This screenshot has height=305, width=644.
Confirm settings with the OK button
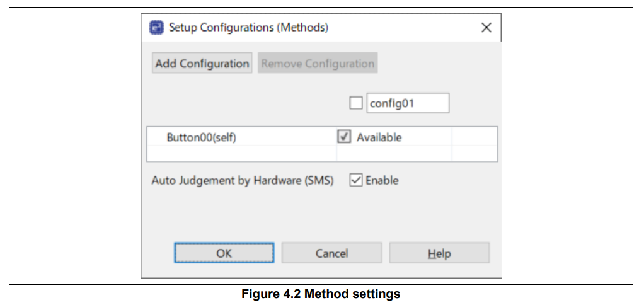[224, 253]
